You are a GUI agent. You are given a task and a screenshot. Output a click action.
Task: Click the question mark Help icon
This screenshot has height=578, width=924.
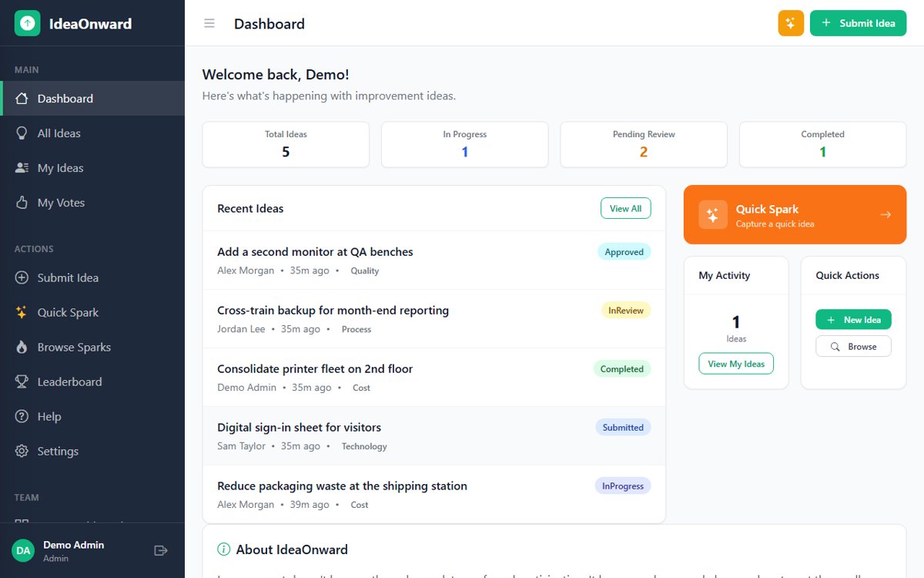22,416
